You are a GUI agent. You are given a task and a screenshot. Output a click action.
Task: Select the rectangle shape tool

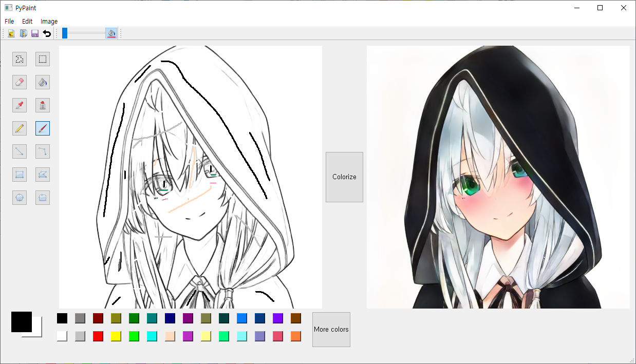[x=20, y=175]
